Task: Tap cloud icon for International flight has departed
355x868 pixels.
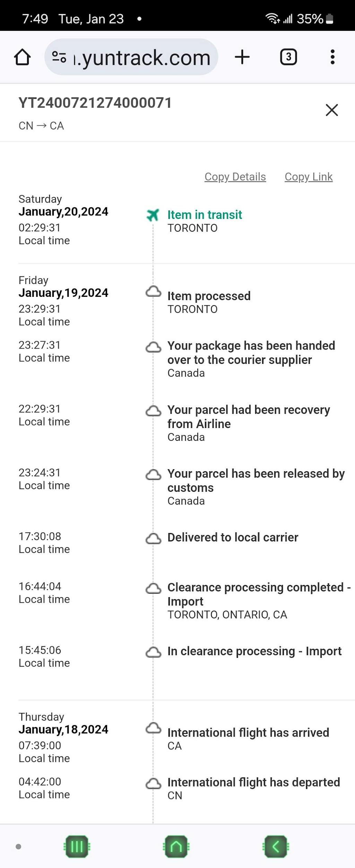Action: pos(153,784)
